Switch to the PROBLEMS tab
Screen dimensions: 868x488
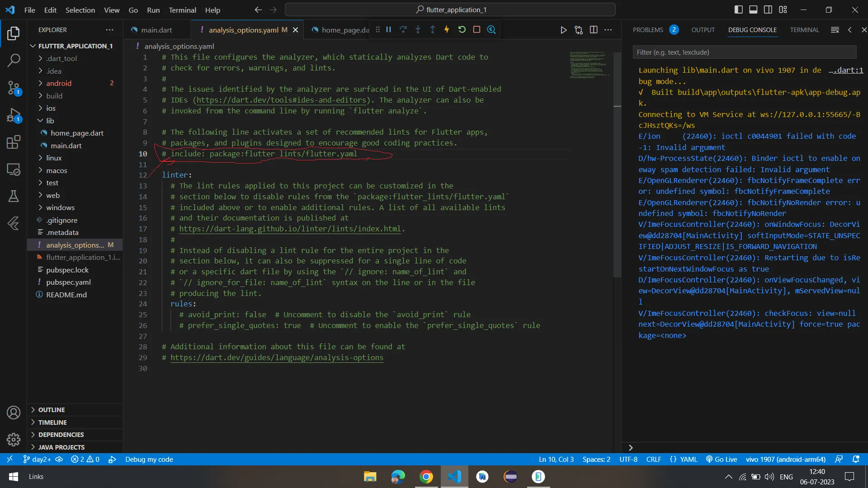(648, 30)
